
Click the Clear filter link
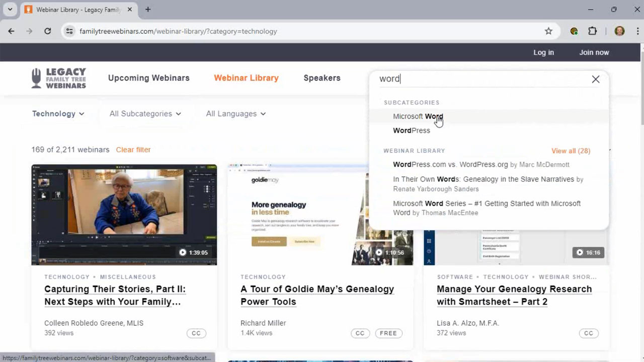tap(133, 149)
